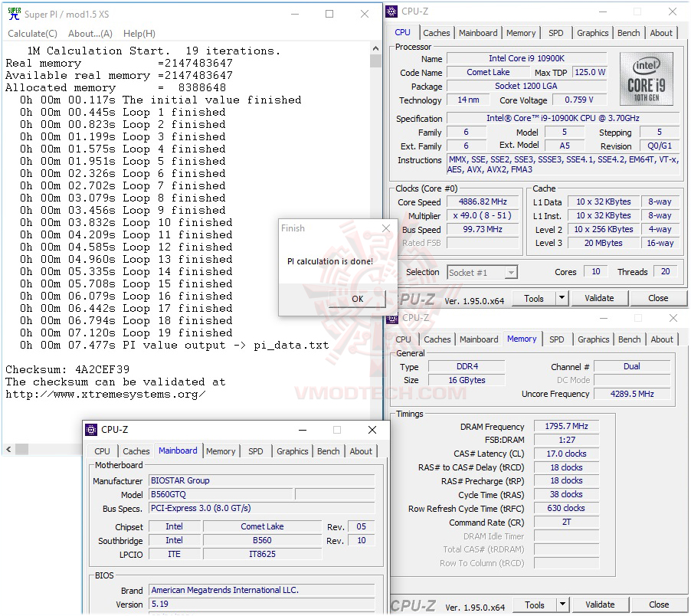Click the Intel Core i9 logo badge

click(x=646, y=79)
